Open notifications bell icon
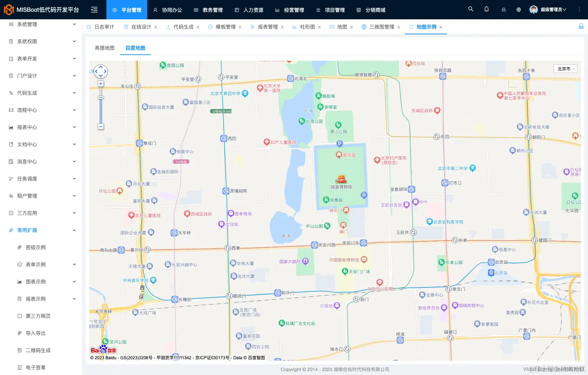 pos(487,9)
